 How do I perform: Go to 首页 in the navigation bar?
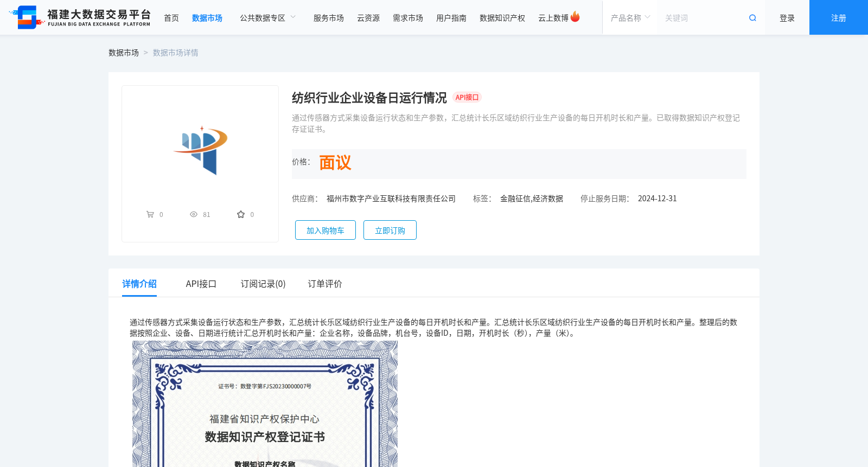pyautogui.click(x=171, y=18)
